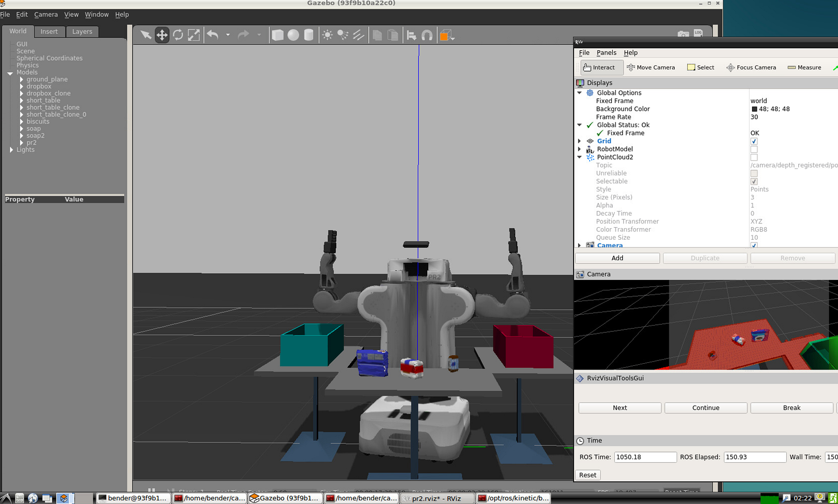Click Next in RvizVisualToolsGui
Screen dimensions: 838x504
pyautogui.click(x=620, y=408)
